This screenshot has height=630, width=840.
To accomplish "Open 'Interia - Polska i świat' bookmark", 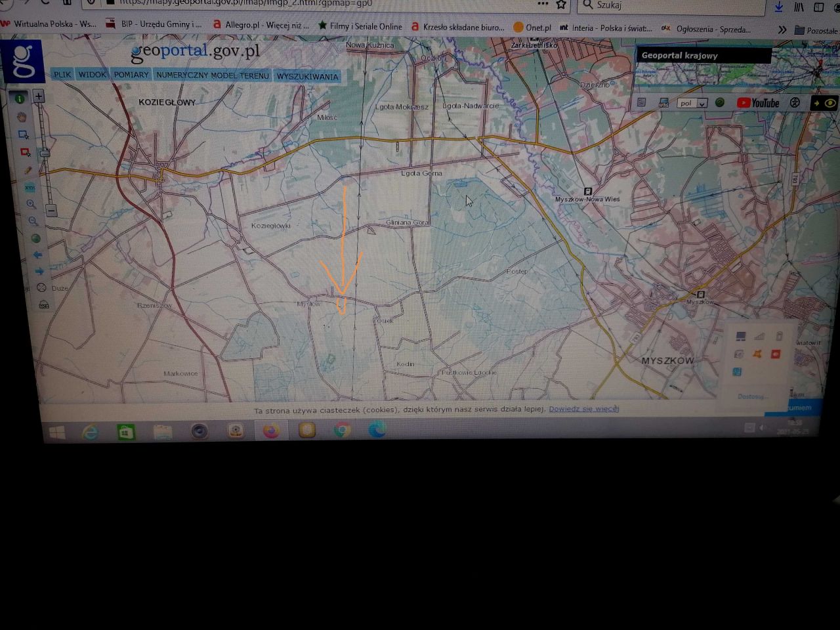I will coord(606,28).
